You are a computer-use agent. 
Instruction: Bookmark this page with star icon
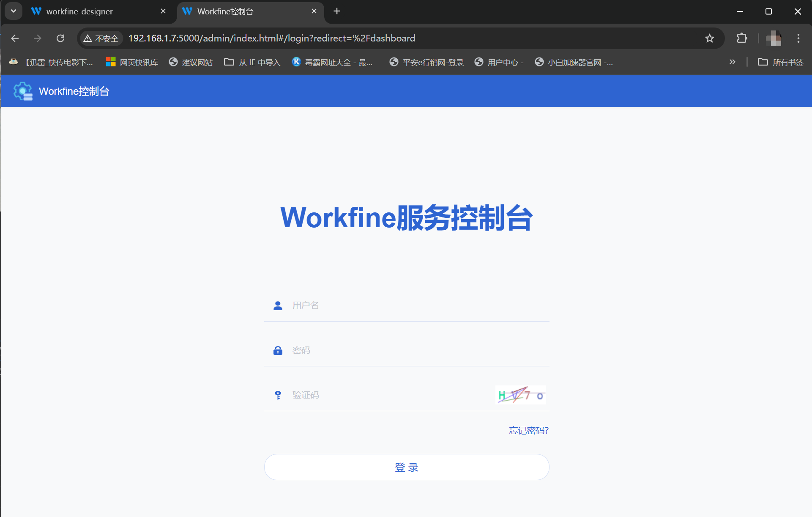click(709, 38)
